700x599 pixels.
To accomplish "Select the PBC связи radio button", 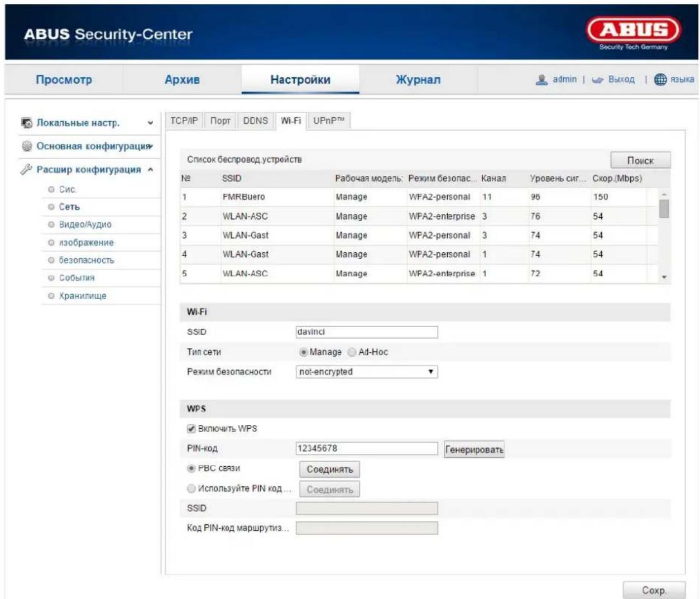I will [x=191, y=468].
